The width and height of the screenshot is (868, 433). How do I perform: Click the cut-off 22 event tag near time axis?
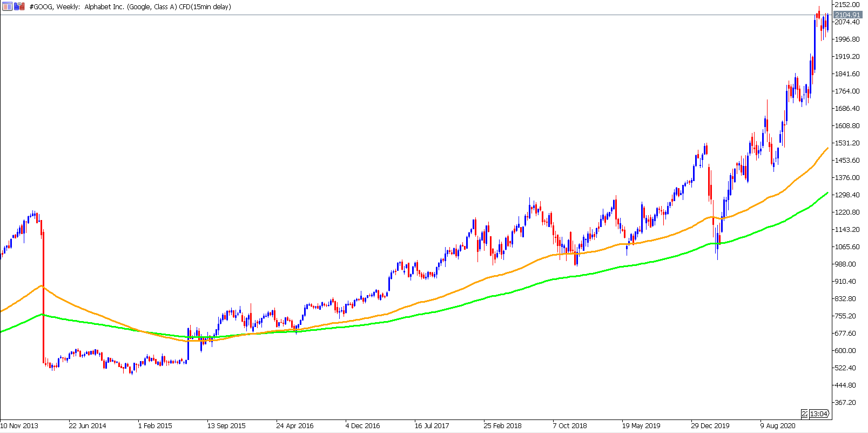804,414
